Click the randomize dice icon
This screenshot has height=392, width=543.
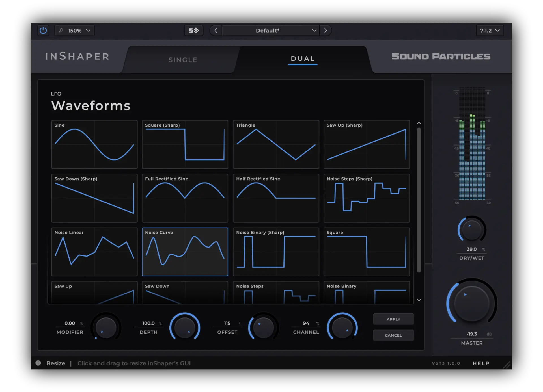[x=194, y=30]
